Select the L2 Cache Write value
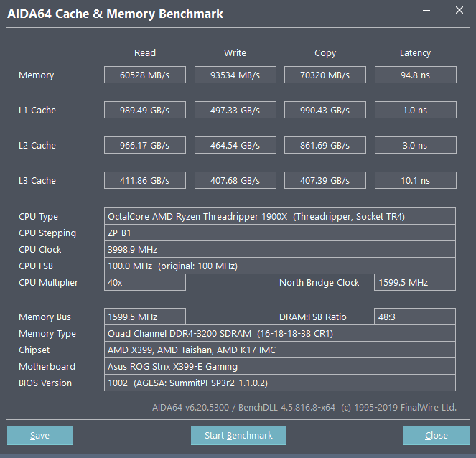The height and width of the screenshot is (458, 476). [235, 146]
